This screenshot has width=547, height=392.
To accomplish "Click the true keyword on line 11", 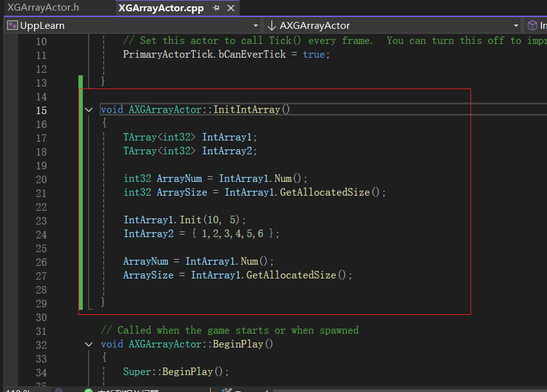I will (x=314, y=55).
